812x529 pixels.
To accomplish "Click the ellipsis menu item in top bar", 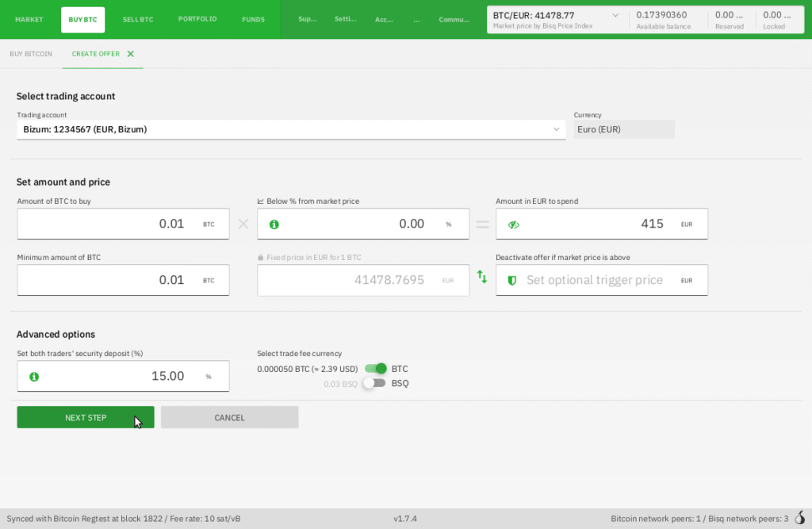I will 417,20.
